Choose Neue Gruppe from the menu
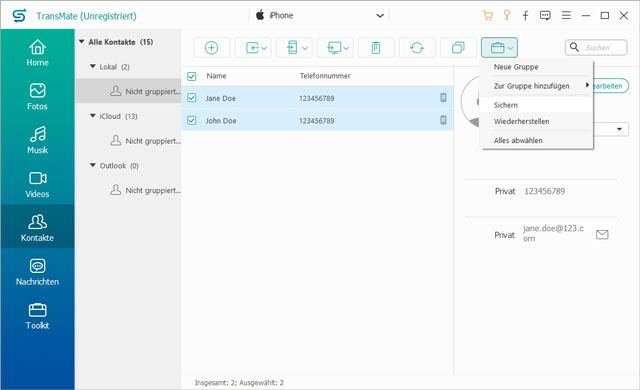640x390 pixels. (x=516, y=67)
